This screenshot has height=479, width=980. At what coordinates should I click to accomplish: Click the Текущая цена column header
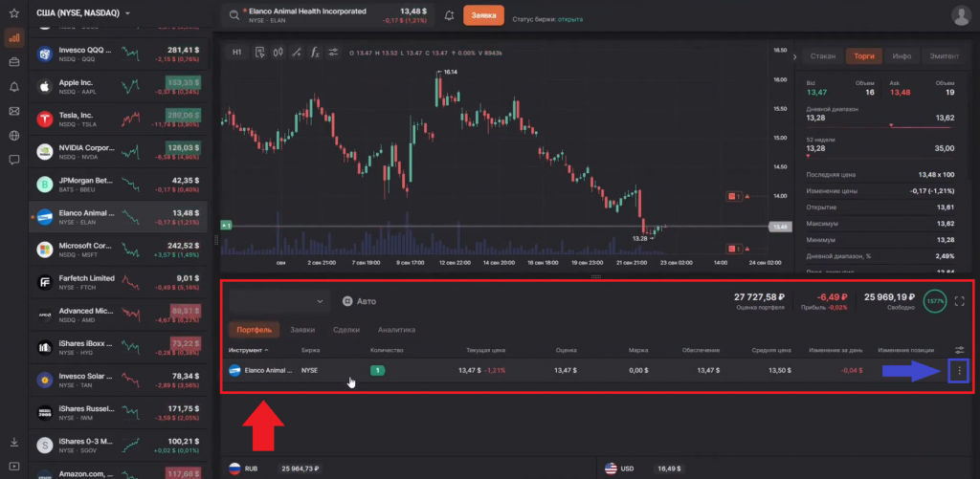485,350
